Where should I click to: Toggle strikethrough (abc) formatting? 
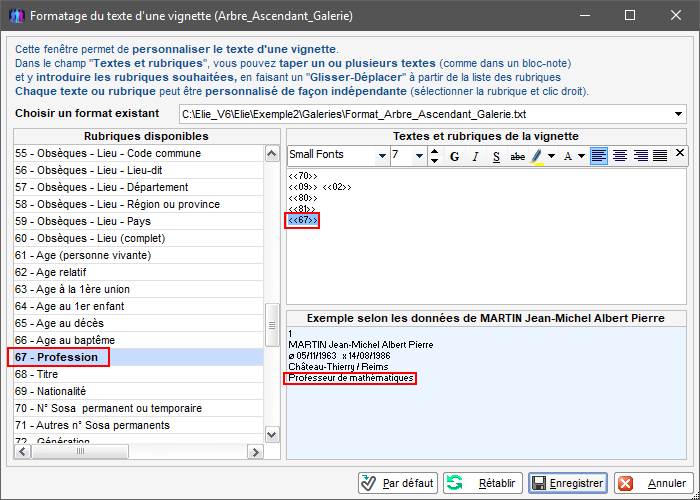point(517,156)
